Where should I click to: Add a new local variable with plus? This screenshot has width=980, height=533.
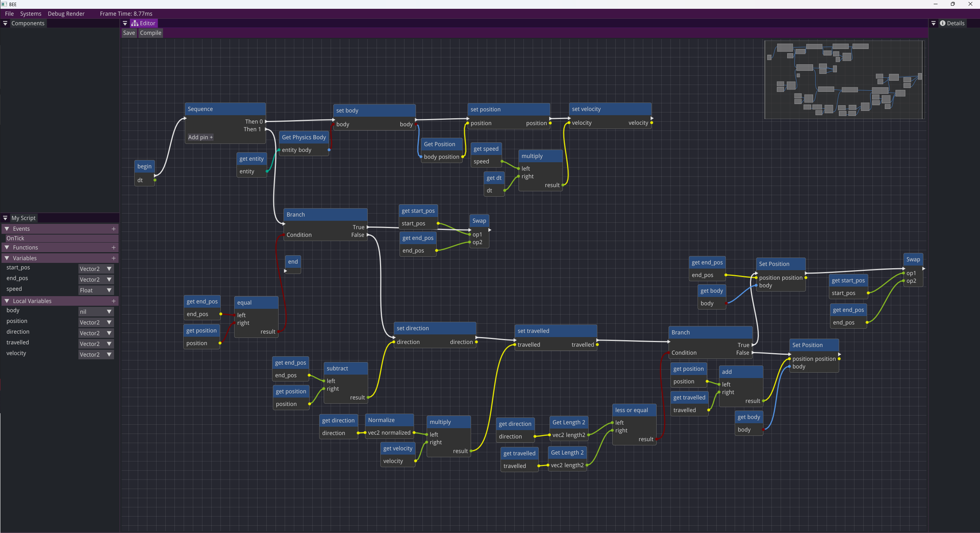tap(114, 301)
